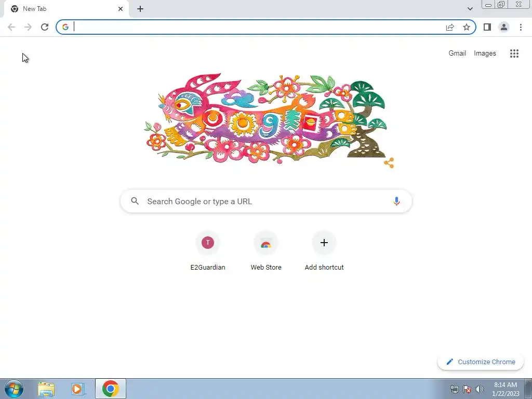Add a new shortcut tile

(x=324, y=251)
